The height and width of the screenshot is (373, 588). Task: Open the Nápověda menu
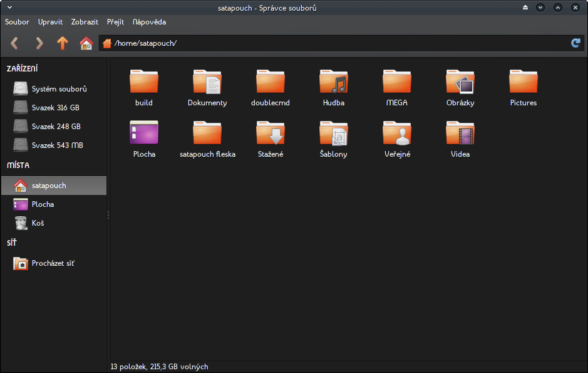149,22
